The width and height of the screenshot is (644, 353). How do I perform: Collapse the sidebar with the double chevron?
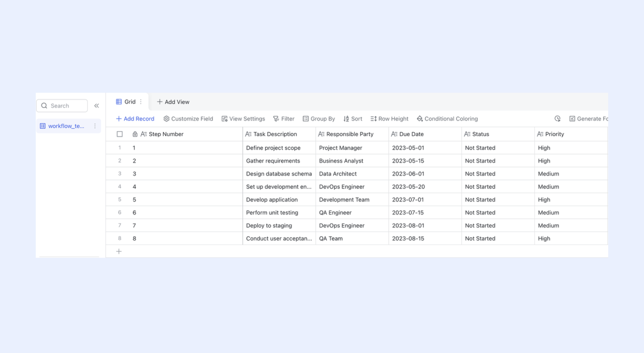97,106
